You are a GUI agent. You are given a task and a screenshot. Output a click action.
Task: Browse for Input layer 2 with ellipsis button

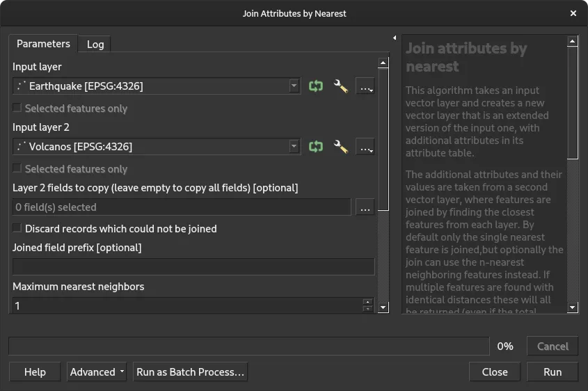(x=365, y=147)
